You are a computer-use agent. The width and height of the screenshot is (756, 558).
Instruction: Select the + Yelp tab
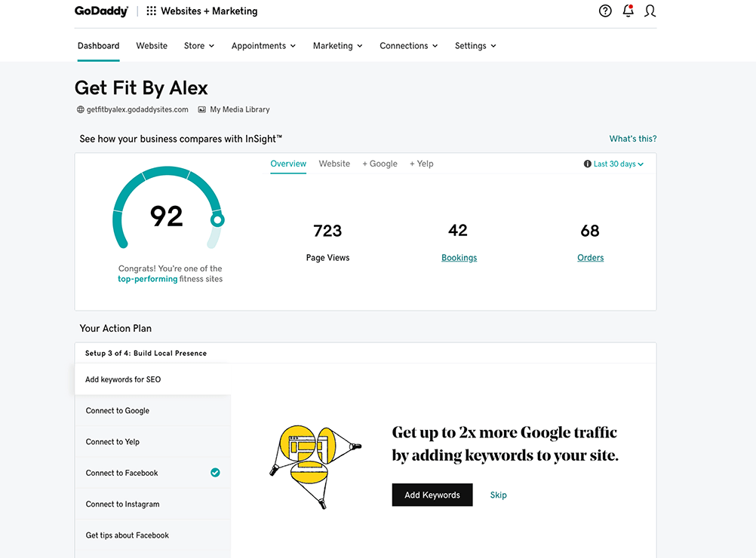coord(422,164)
